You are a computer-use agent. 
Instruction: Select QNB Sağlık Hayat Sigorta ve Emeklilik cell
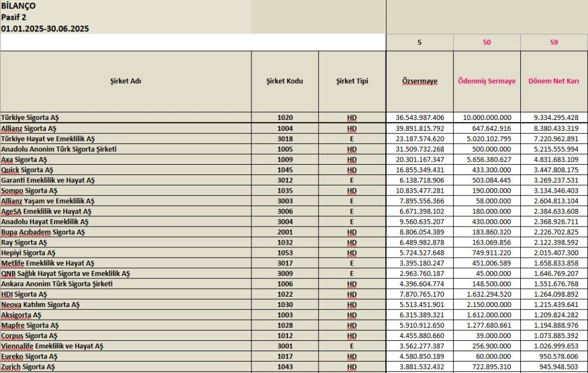click(126, 274)
